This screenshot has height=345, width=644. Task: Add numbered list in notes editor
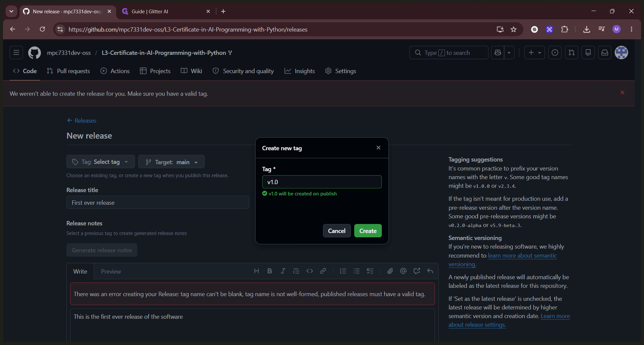tap(343, 271)
